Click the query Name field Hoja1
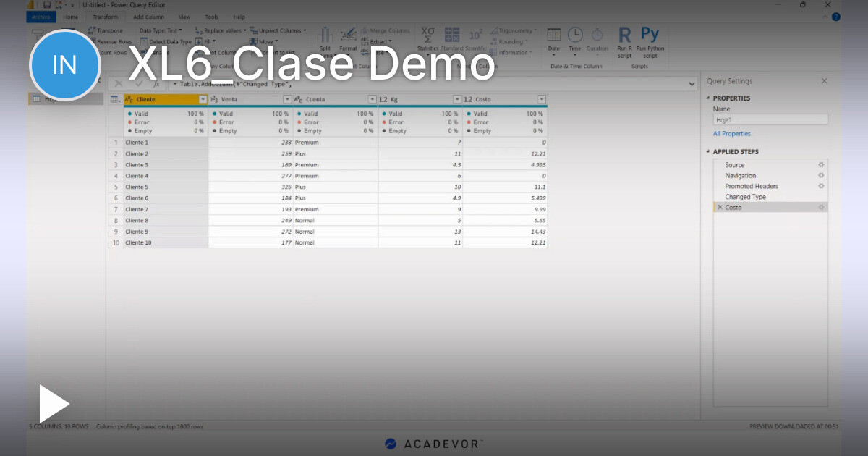This screenshot has width=868, height=456. (x=770, y=120)
